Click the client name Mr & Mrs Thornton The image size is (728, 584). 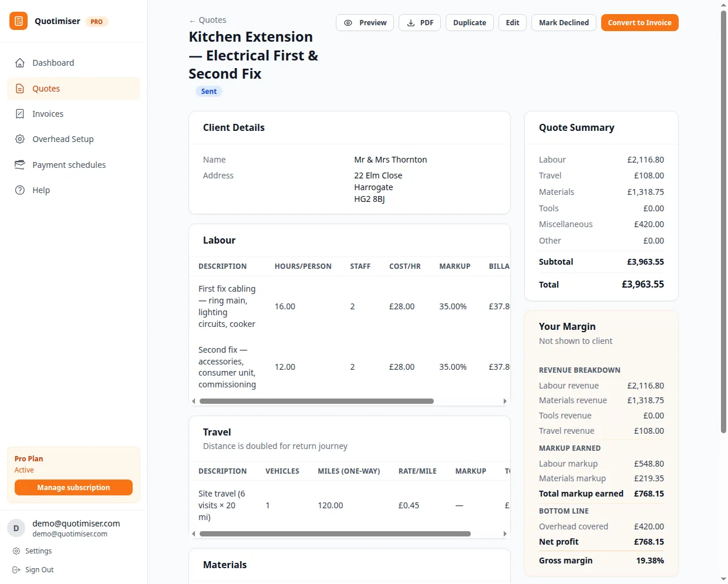390,160
